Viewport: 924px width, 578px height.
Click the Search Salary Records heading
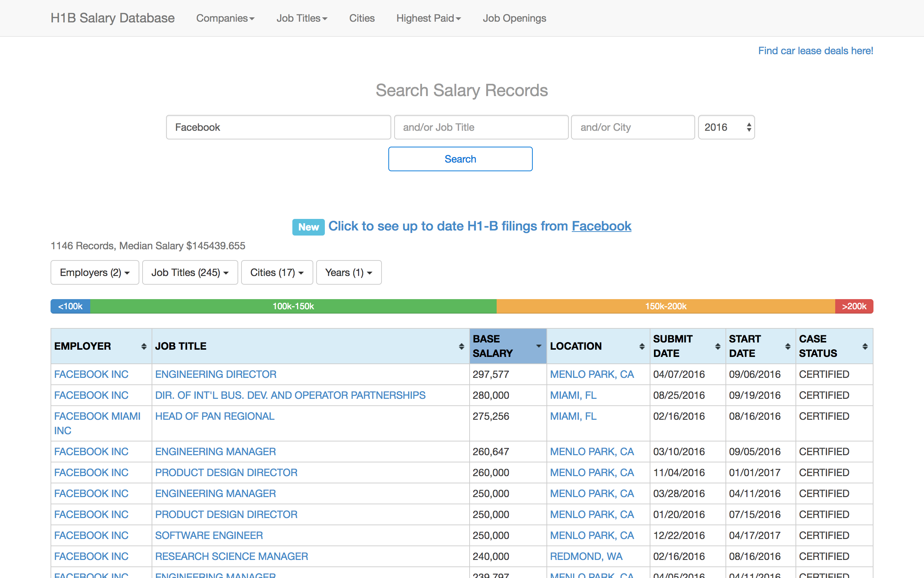(x=462, y=91)
